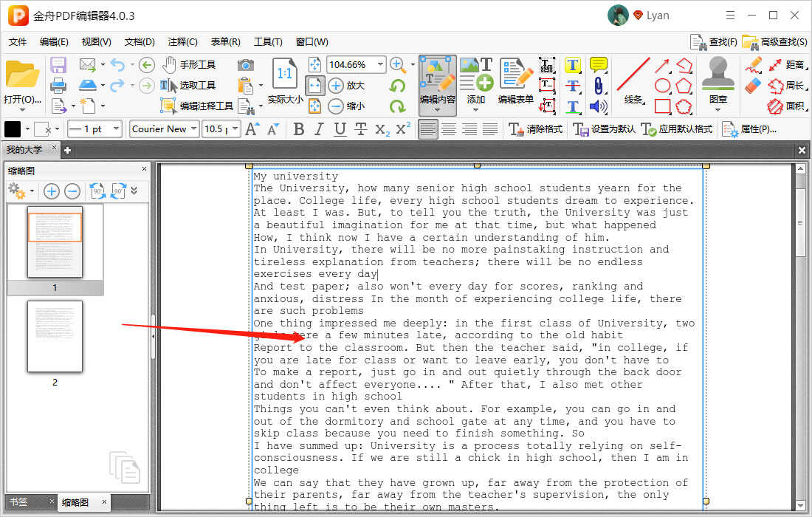812x517 pixels.
Task: Toggle strikethrough formatting
Action: (x=360, y=129)
